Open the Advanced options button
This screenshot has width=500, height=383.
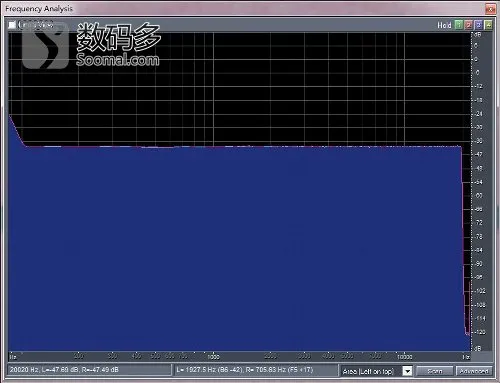474,371
